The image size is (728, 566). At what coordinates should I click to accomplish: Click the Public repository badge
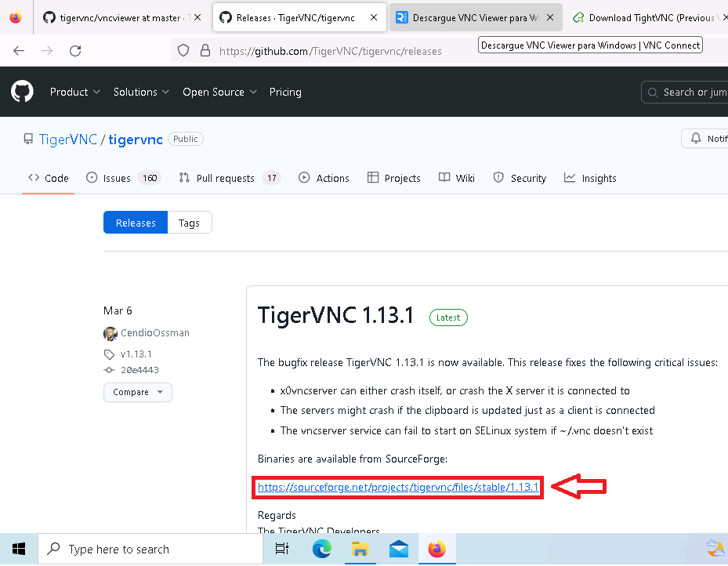[x=185, y=139]
